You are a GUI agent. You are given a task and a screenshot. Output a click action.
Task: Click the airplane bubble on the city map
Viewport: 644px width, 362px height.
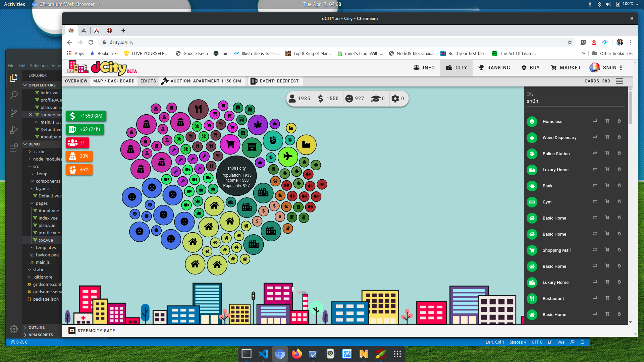point(288,157)
